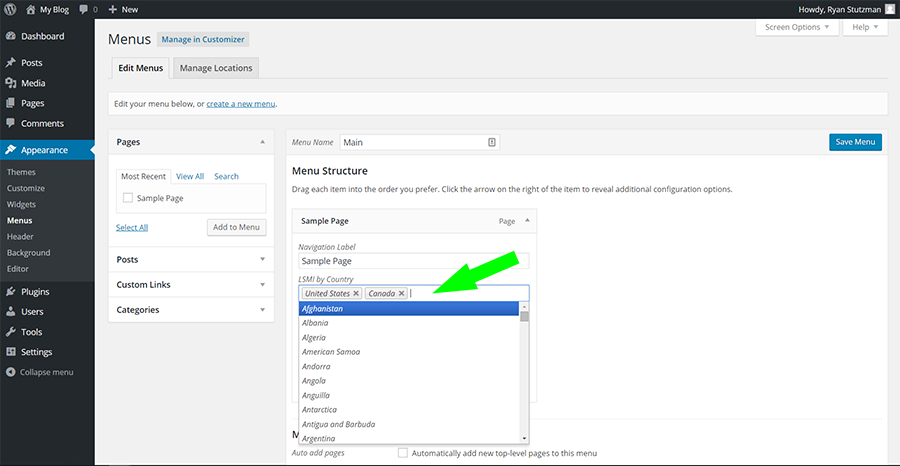Screen dimensions: 900x466
Task: Click the Navigation Label input field
Action: click(x=414, y=261)
